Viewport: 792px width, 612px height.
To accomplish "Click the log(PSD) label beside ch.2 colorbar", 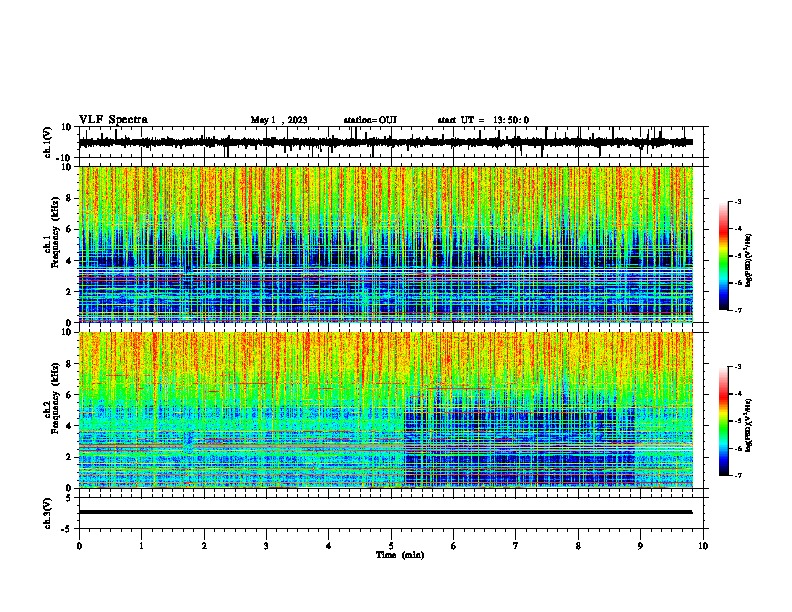I will pyautogui.click(x=748, y=425).
